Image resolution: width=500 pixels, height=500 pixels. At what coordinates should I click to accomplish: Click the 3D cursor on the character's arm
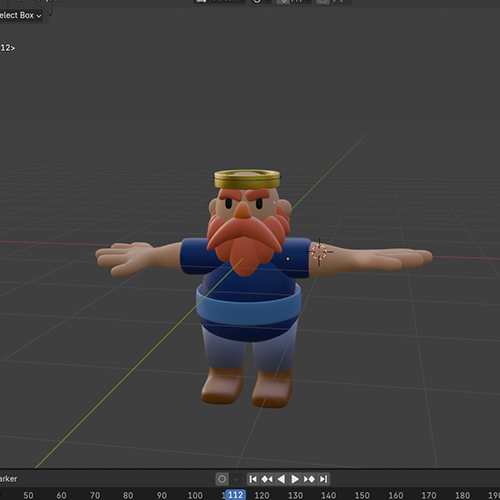pos(319,252)
